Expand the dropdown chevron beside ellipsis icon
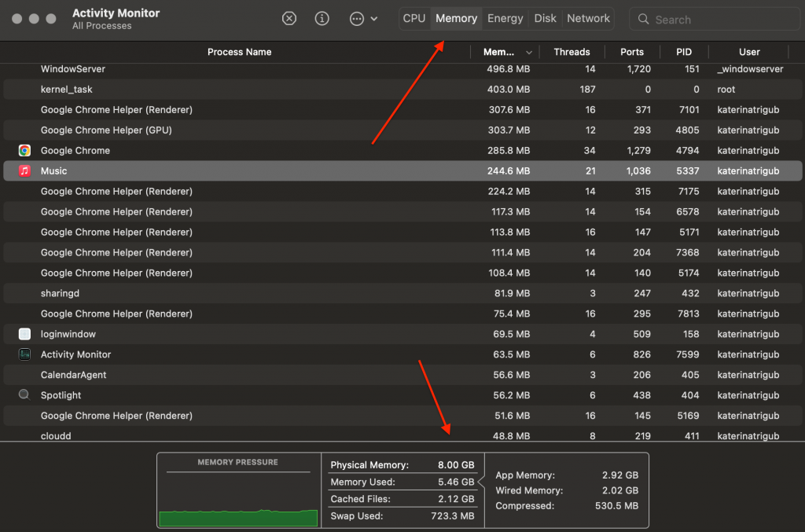This screenshot has height=532, width=805. 374,19
